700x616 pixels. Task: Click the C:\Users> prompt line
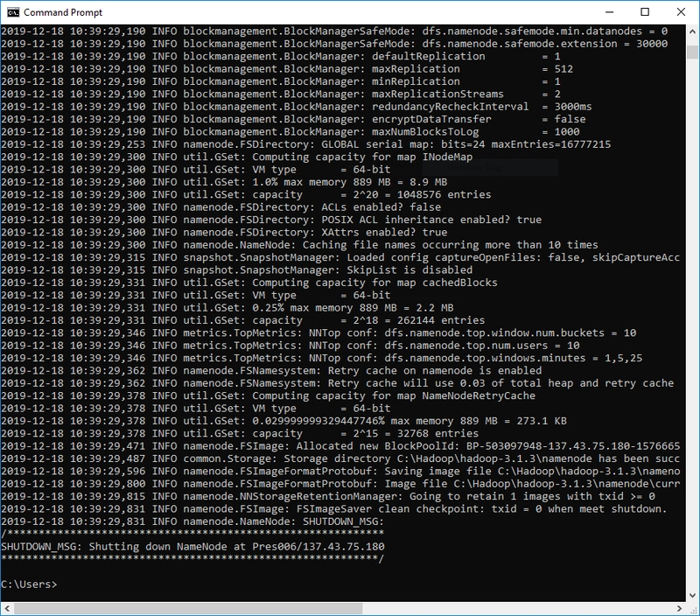click(30, 584)
